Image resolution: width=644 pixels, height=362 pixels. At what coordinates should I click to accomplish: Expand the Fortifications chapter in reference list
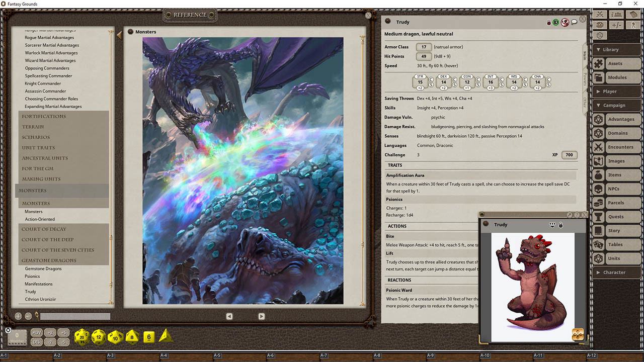coord(44,116)
